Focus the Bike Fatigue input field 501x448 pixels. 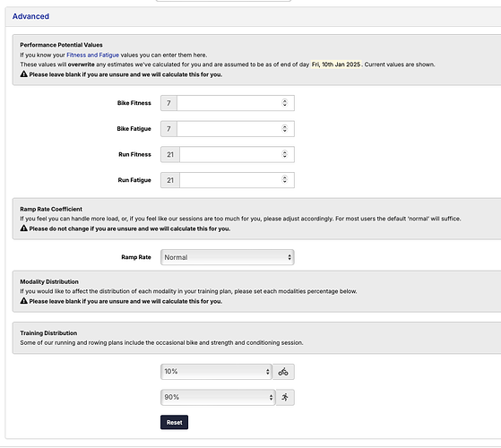[236, 129]
